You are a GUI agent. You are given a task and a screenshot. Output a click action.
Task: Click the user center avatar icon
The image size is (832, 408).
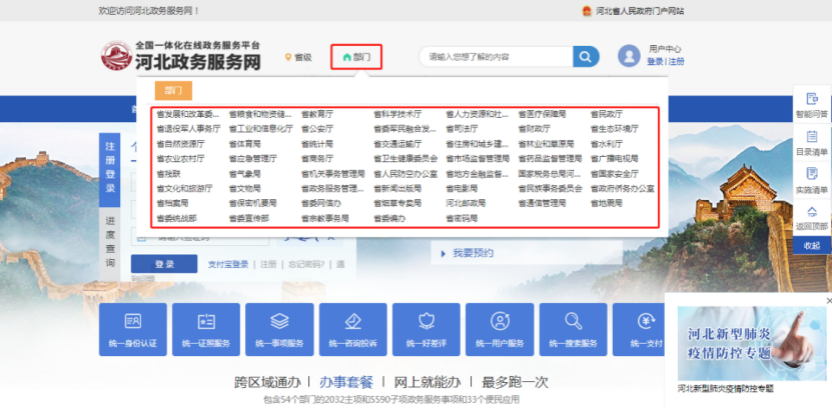point(628,56)
